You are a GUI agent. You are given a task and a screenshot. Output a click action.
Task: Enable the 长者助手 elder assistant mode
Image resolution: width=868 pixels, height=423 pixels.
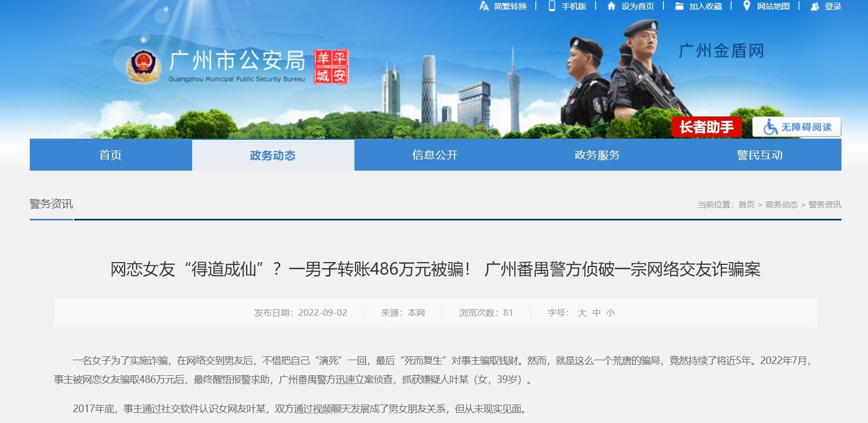click(707, 127)
